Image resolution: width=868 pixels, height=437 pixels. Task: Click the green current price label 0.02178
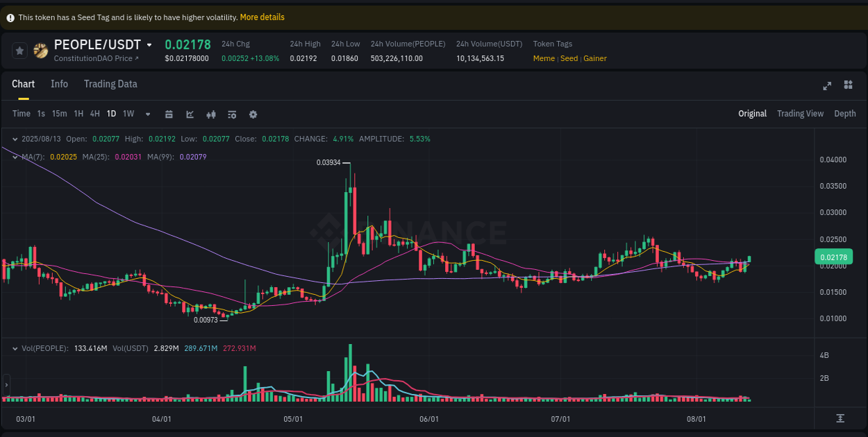[833, 257]
